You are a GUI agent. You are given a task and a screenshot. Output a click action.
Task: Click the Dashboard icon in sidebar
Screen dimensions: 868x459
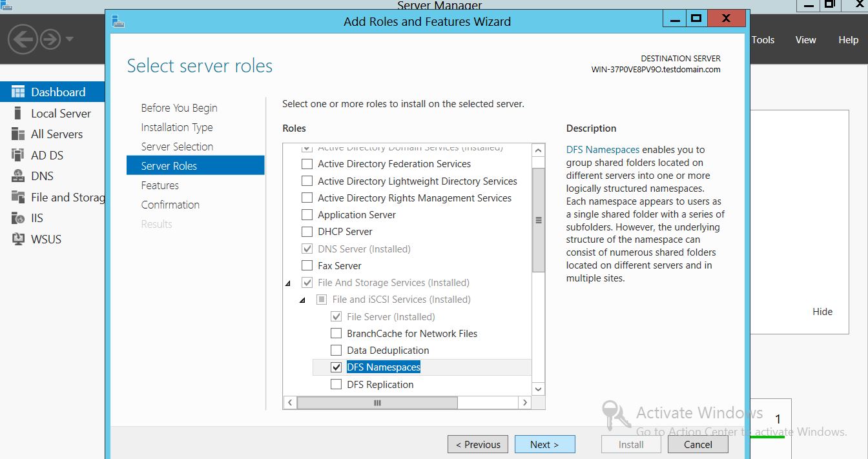18,92
